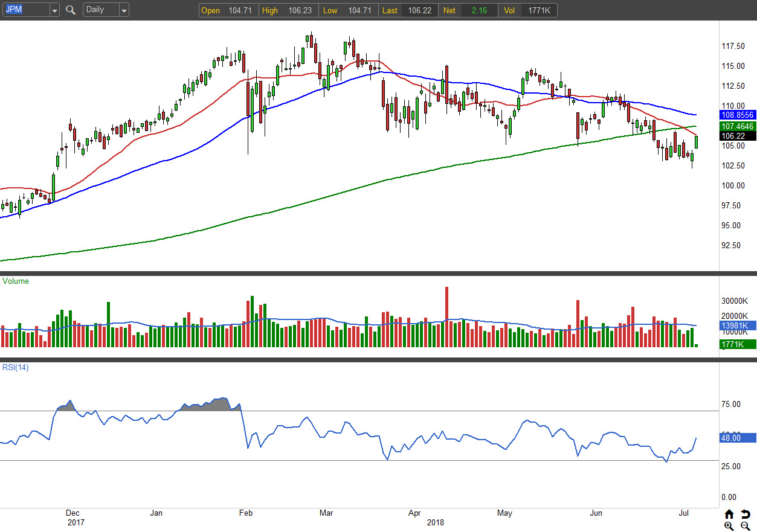Click the RSI(14) indicator label
Image resolution: width=757 pixels, height=532 pixels.
tap(17, 367)
